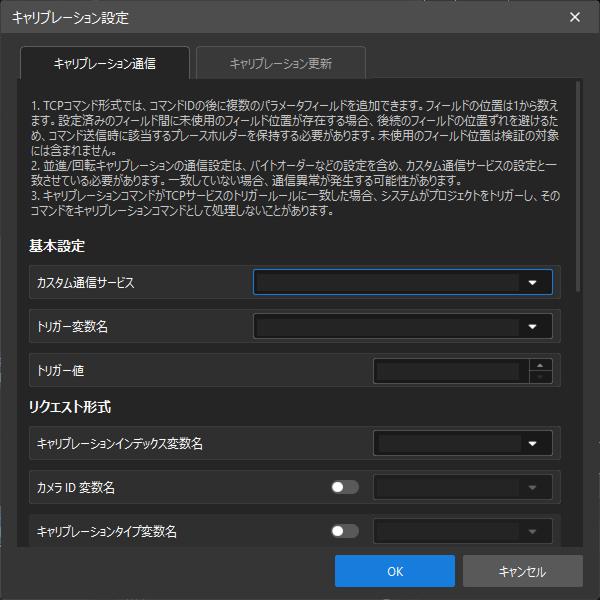Open the キャリブレーション更新 tab
The height and width of the screenshot is (600, 600).
tap(281, 63)
